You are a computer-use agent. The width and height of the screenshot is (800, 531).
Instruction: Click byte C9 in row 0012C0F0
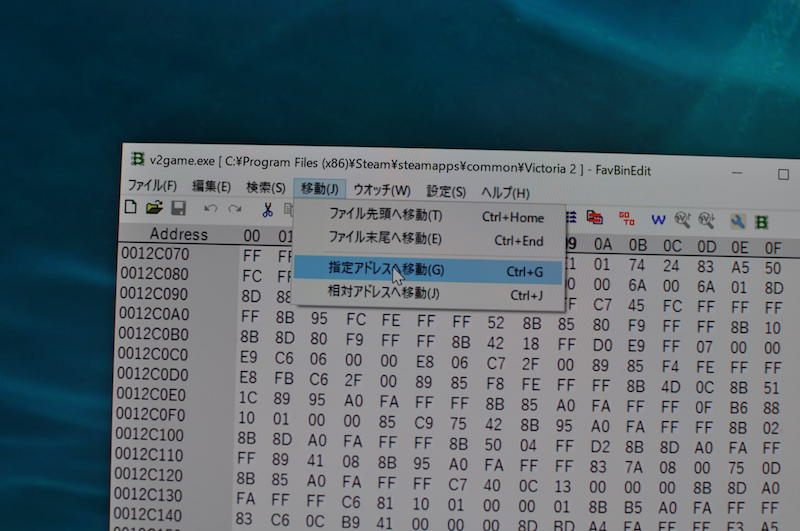click(423, 423)
